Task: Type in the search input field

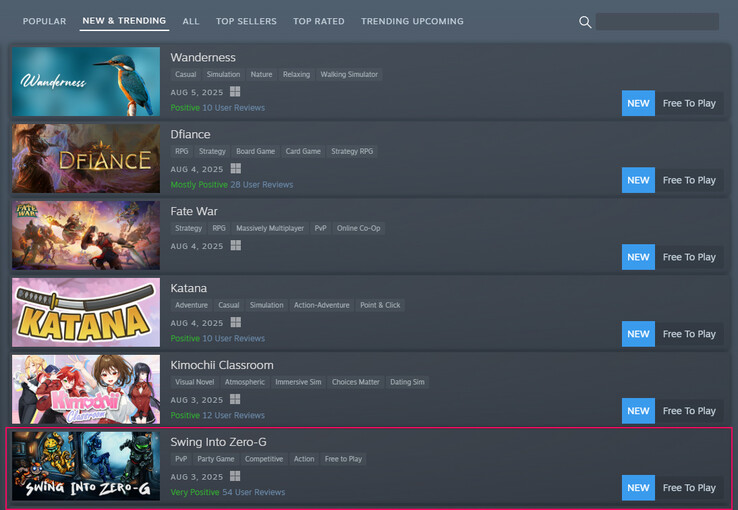Action: [x=657, y=22]
